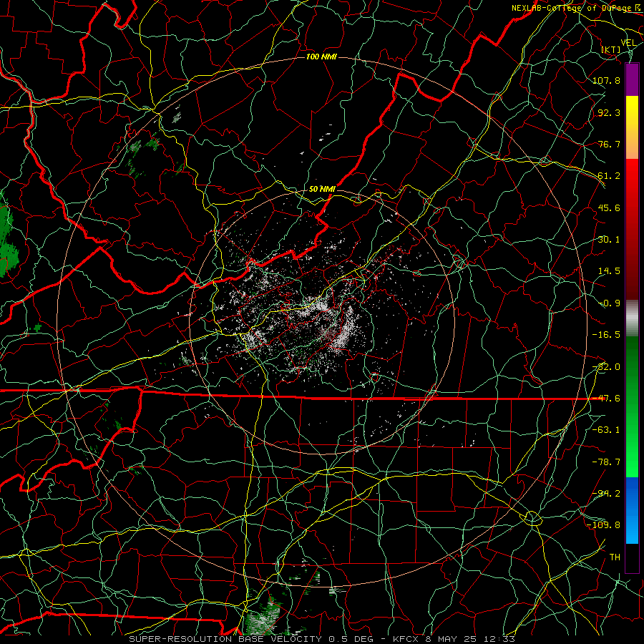This screenshot has width=644, height=644.
Task: Click the 30.1 velocity scale value
Action: [x=609, y=240]
